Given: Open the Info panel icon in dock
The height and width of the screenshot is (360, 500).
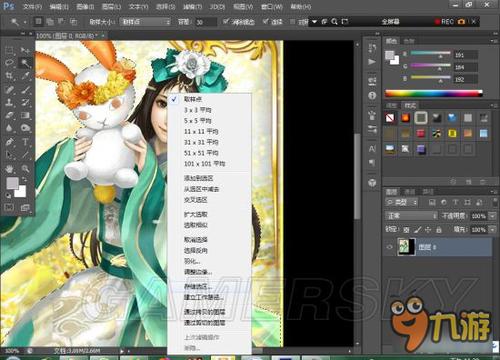Looking at the screenshot, I should 372,96.
